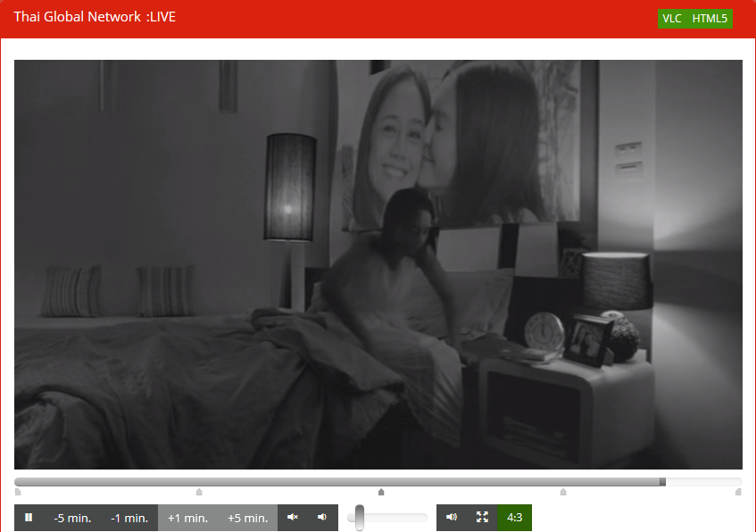Click the loud volume speaker icon
Image resolution: width=756 pixels, height=532 pixels.
pos(452,517)
